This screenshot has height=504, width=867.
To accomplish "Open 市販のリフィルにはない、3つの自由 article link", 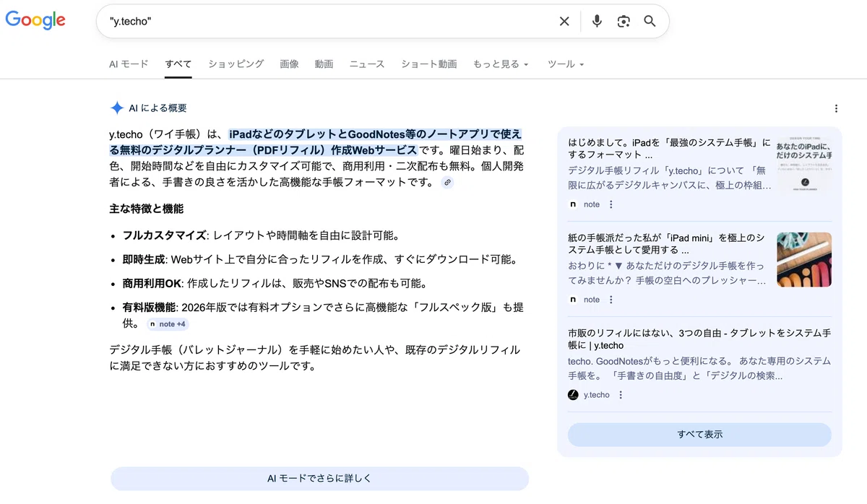I will coord(699,339).
